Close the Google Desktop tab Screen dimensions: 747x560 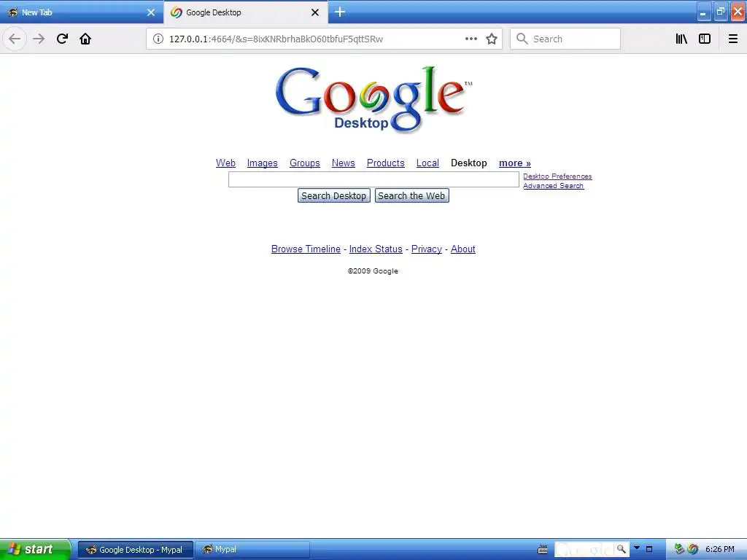coord(315,12)
